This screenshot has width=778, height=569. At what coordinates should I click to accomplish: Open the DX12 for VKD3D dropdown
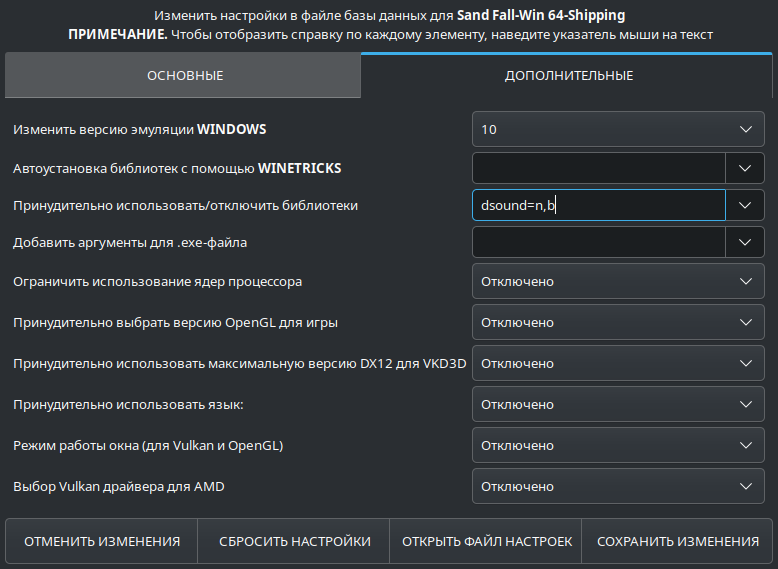pyautogui.click(x=618, y=363)
